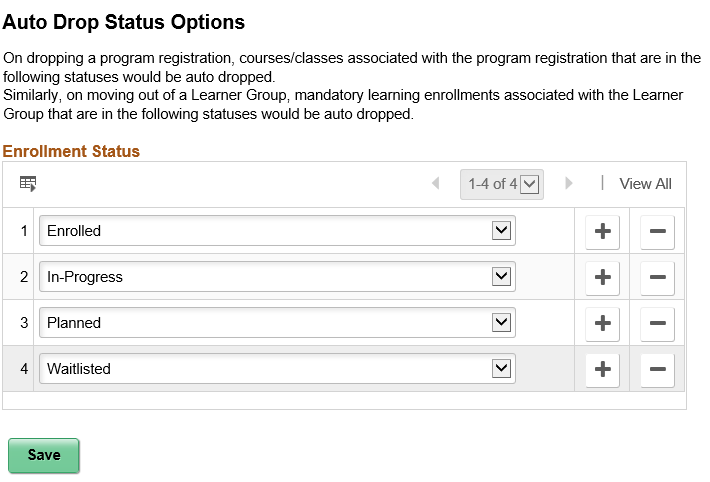710x482 pixels.
Task: Go to previous page arrow
Action: pos(435,184)
